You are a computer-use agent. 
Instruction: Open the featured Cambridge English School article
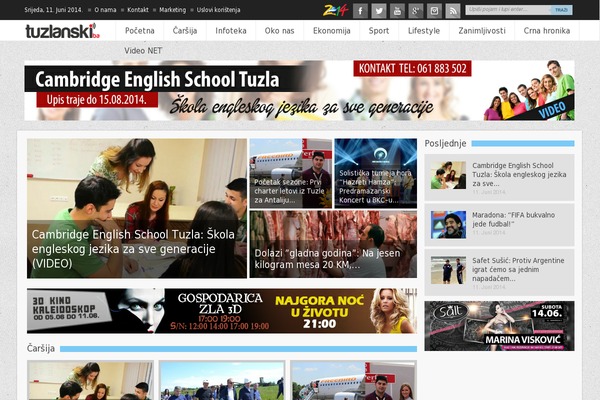tap(137, 208)
